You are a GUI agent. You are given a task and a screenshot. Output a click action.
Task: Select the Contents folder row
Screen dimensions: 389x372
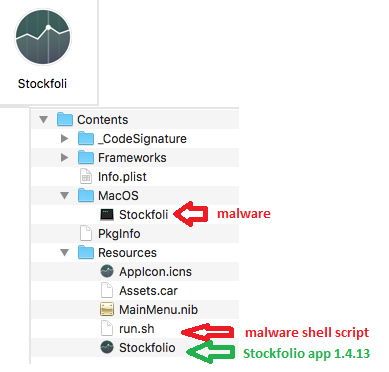point(135,119)
